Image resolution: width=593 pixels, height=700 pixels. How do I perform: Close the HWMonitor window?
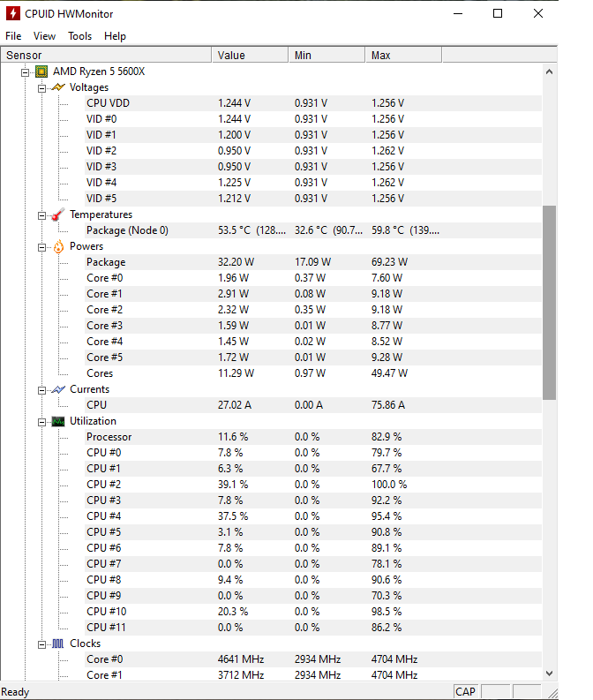[538, 13]
